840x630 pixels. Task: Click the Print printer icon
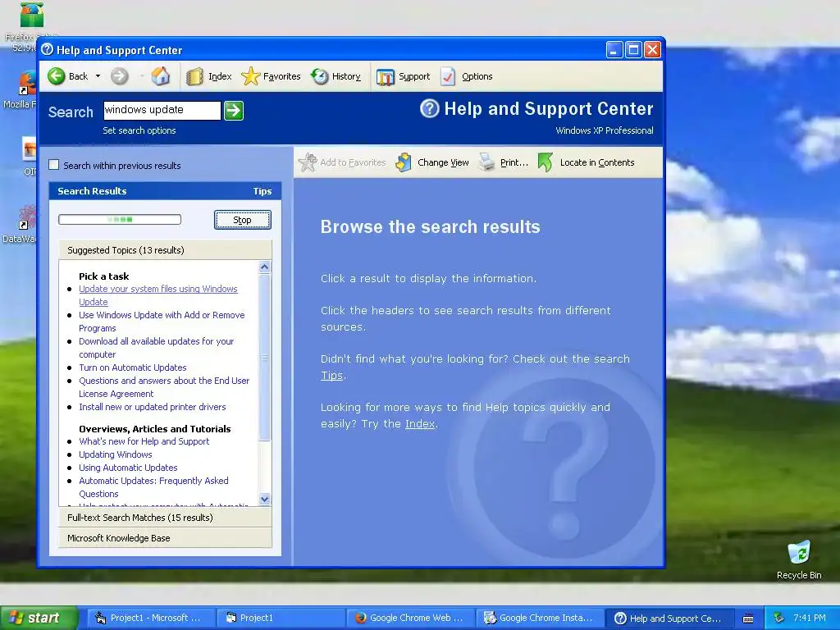tap(486, 162)
